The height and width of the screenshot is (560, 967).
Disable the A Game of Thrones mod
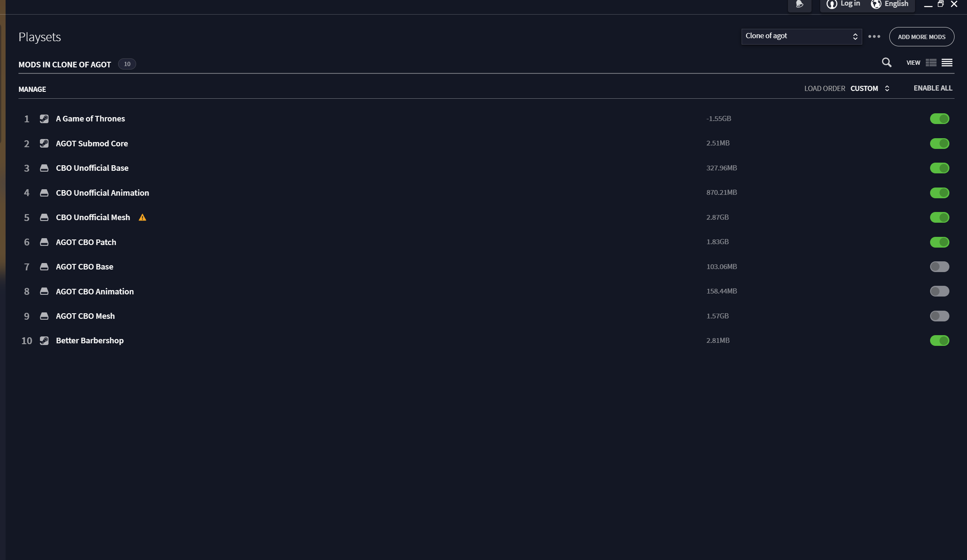tap(940, 119)
